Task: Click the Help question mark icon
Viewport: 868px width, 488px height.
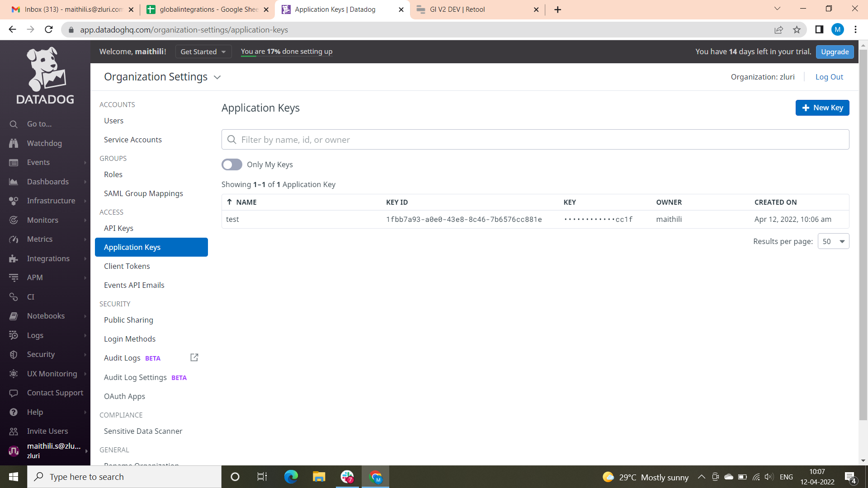Action: [14, 412]
